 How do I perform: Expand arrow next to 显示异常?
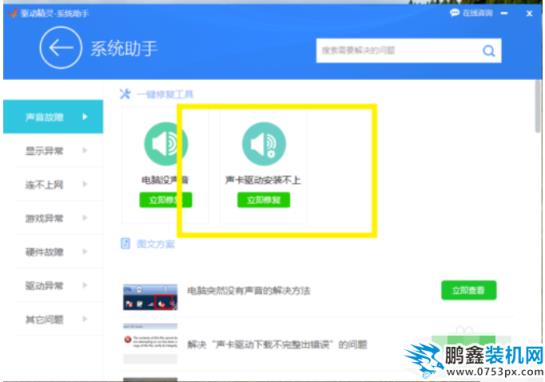point(84,150)
